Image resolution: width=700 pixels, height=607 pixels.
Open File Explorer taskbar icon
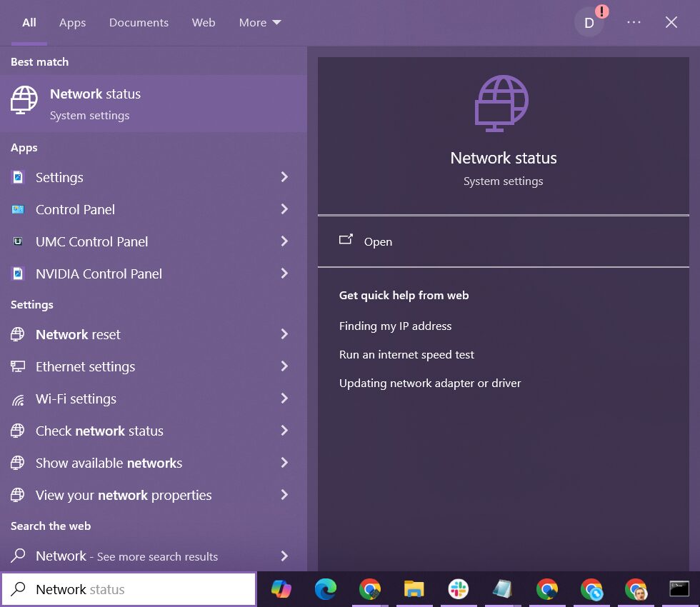(414, 589)
